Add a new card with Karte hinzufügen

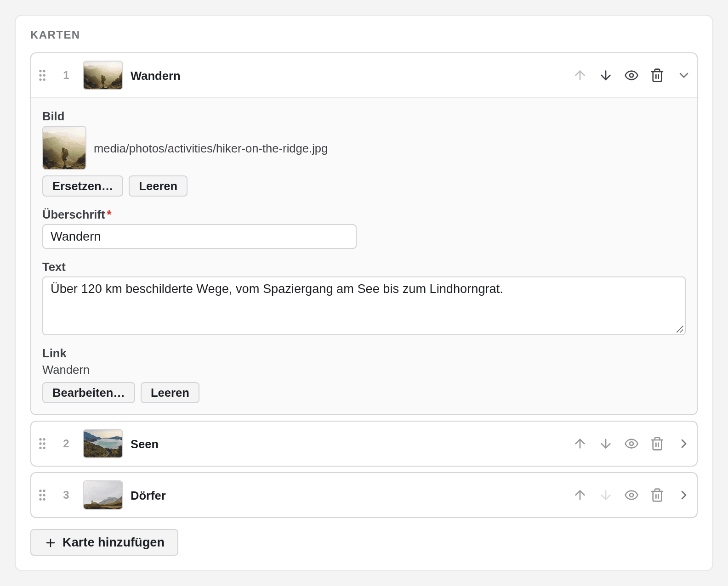(x=104, y=542)
